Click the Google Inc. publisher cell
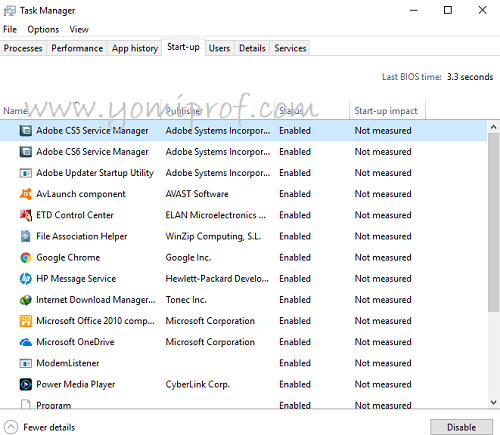This screenshot has width=500, height=435. (188, 258)
